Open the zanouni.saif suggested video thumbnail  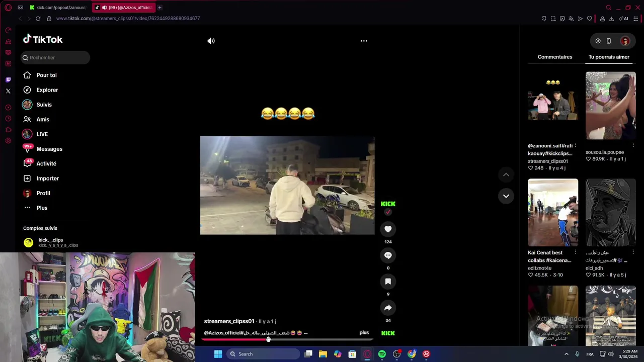553,105
